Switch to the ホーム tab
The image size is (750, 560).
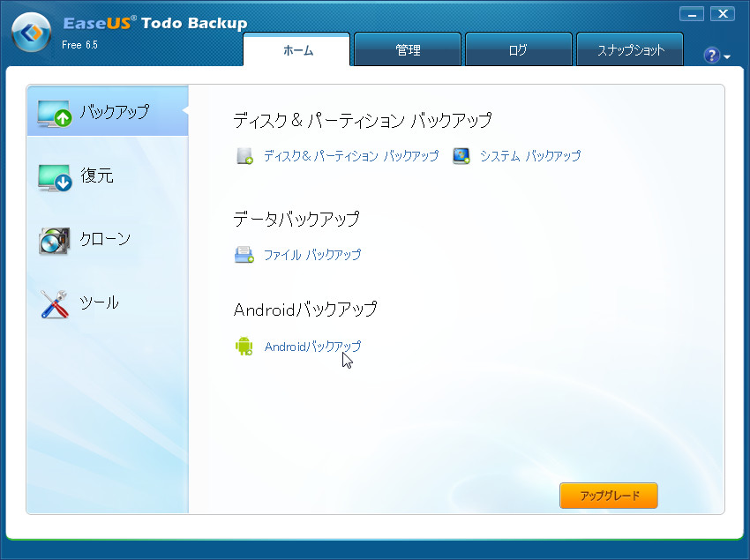(x=296, y=50)
